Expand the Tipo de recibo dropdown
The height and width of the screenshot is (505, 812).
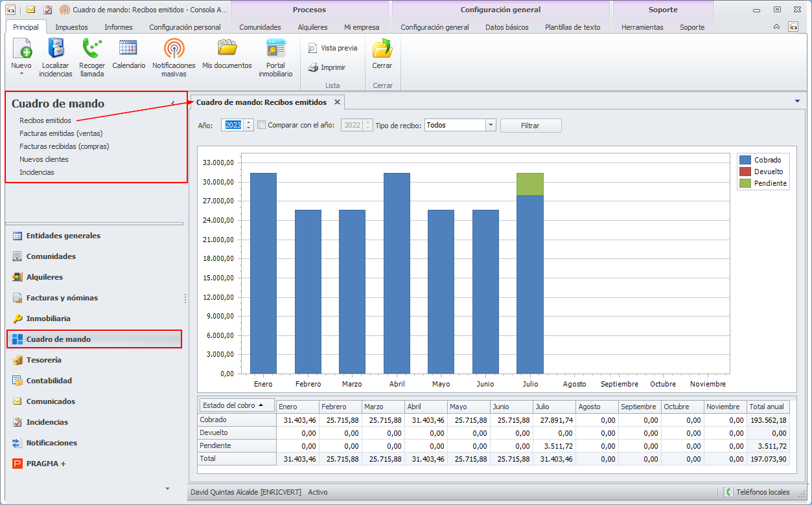[x=491, y=125]
